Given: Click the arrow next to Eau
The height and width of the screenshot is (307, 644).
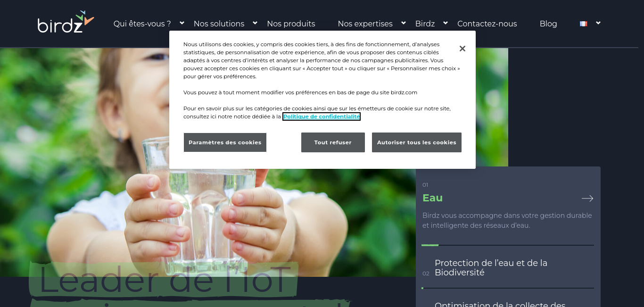Looking at the screenshot, I should (587, 199).
